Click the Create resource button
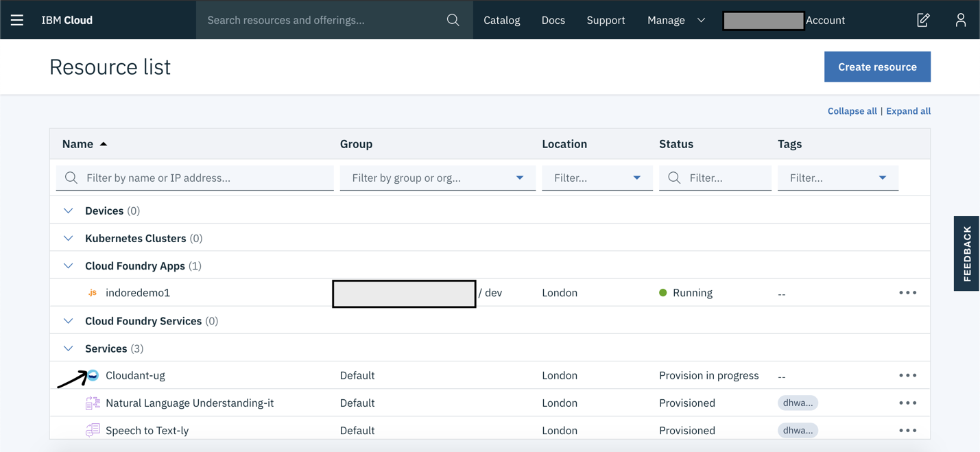This screenshot has width=980, height=452. pyautogui.click(x=877, y=67)
